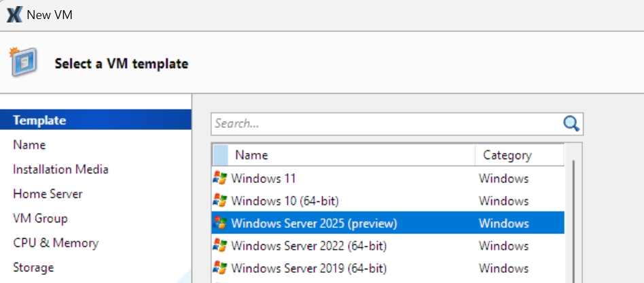Viewport: 644px width, 283px height.
Task: Sort templates by the Name column
Action: coord(352,155)
